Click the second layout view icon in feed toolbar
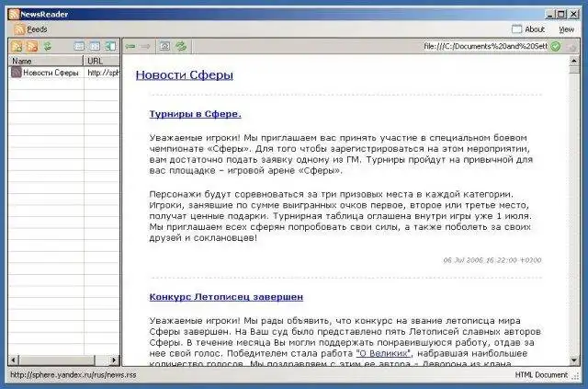This screenshot has height=389, width=588. 95,46
